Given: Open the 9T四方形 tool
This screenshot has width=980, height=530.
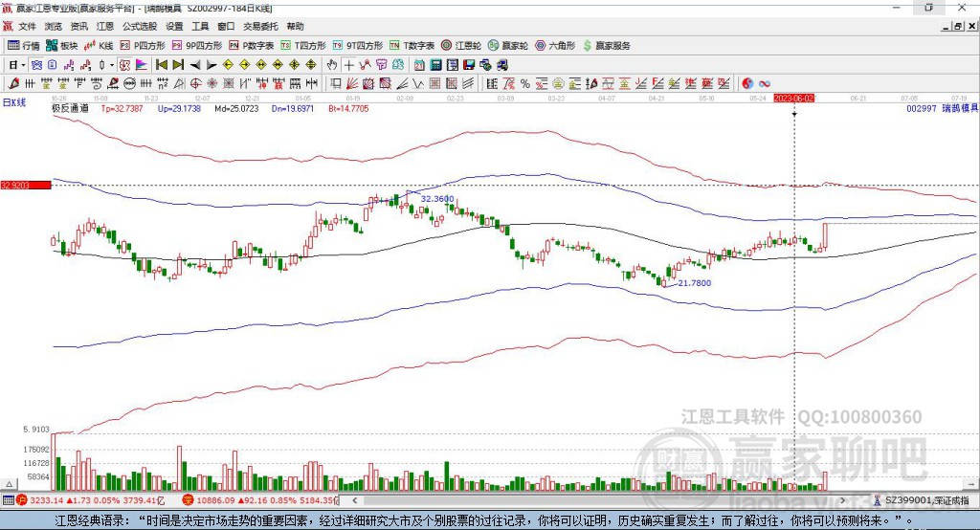Looking at the screenshot, I should coord(358,46).
